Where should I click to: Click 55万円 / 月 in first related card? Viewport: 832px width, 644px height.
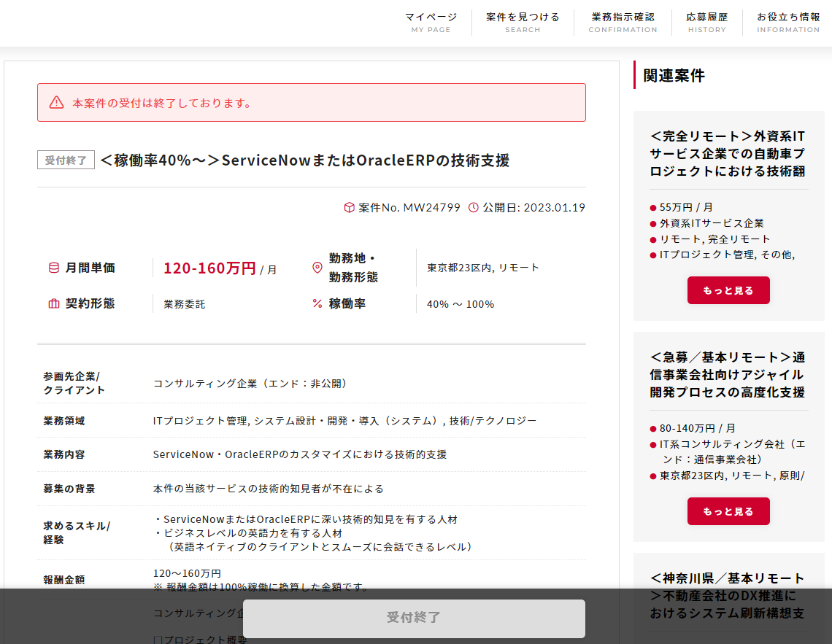click(x=686, y=207)
